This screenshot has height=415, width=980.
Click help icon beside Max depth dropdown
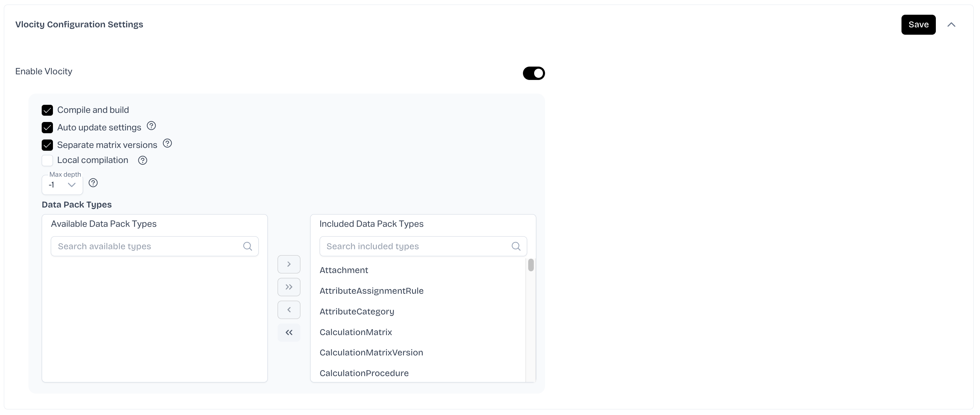coord(93,183)
